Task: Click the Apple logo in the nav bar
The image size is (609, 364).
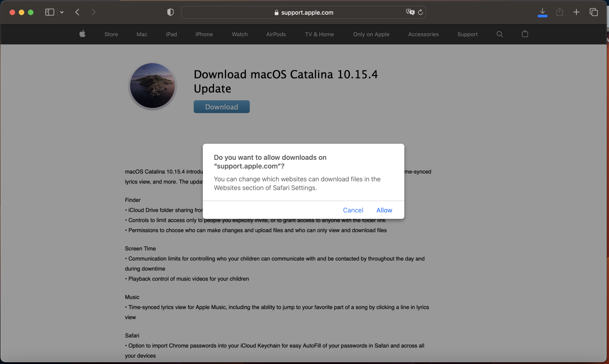Action: point(82,34)
